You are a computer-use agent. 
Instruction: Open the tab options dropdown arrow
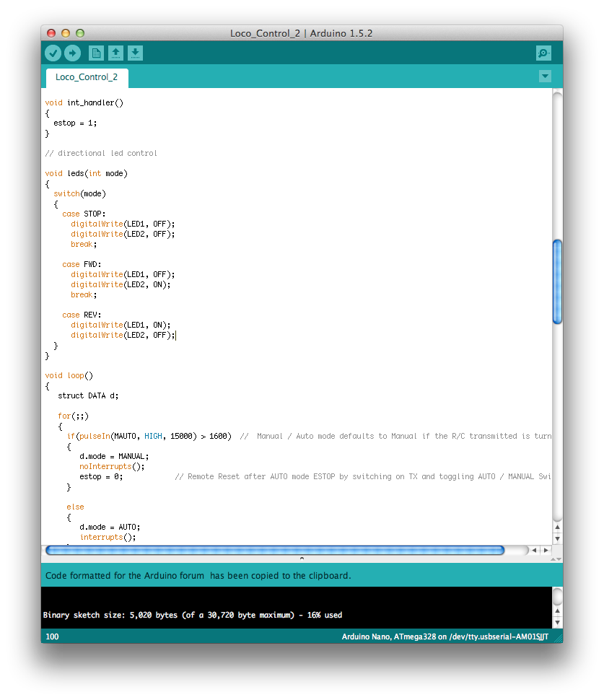tap(545, 76)
